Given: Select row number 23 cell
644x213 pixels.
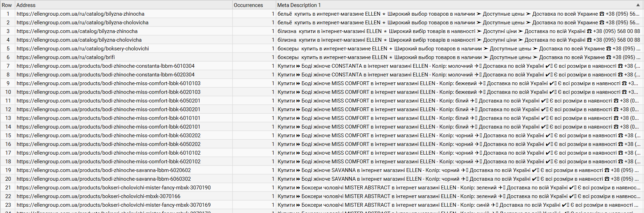Looking at the screenshot, I should (x=8, y=205).
